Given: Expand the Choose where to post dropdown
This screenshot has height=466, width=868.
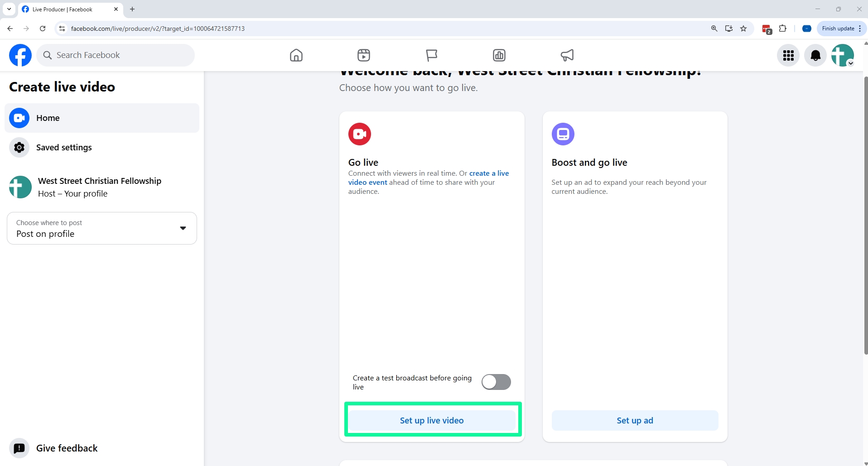Looking at the screenshot, I should tap(102, 228).
